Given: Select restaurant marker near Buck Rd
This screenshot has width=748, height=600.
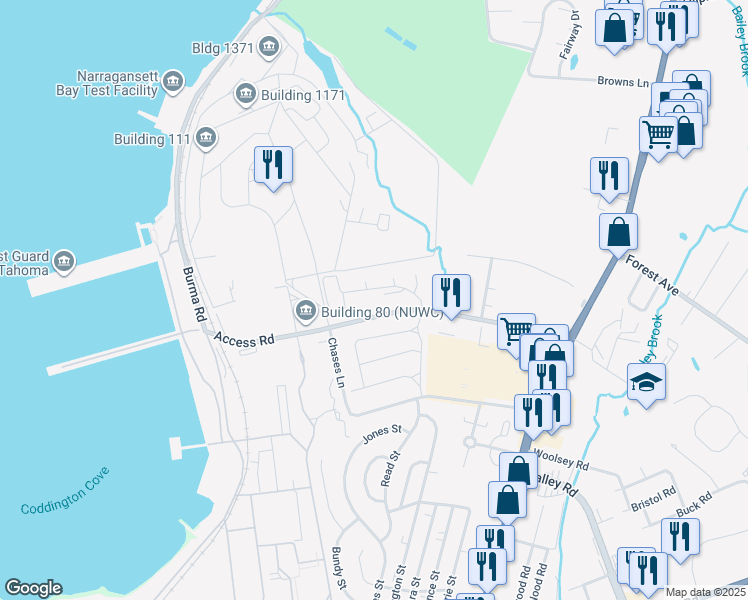Looking at the screenshot, I should click(x=680, y=540).
